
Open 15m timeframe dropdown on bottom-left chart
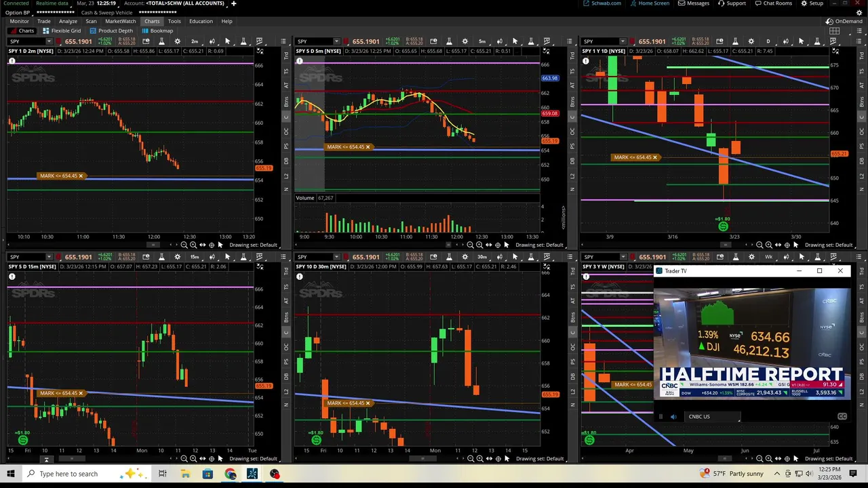pos(195,257)
